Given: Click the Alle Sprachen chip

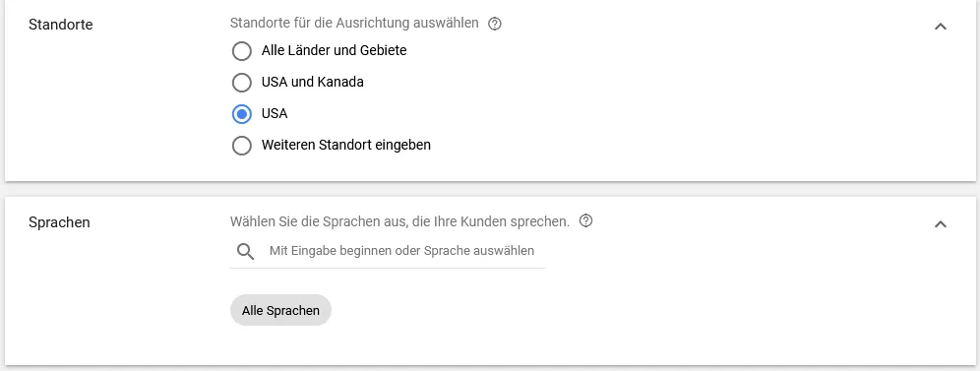Looking at the screenshot, I should (280, 310).
